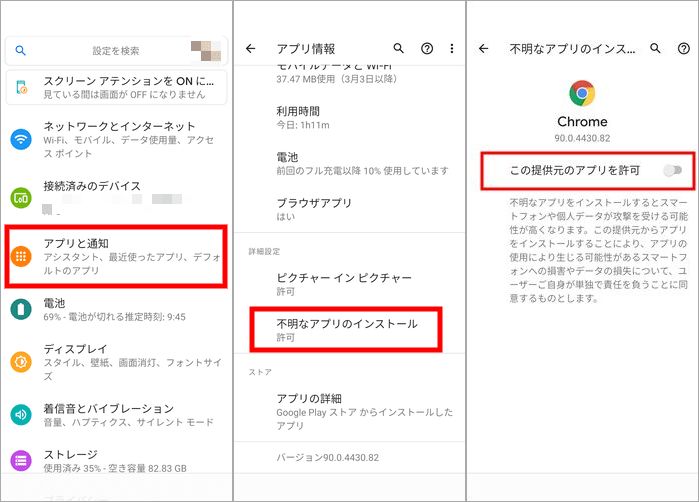Tap the blue Wi-Fi network icon

tap(21, 139)
